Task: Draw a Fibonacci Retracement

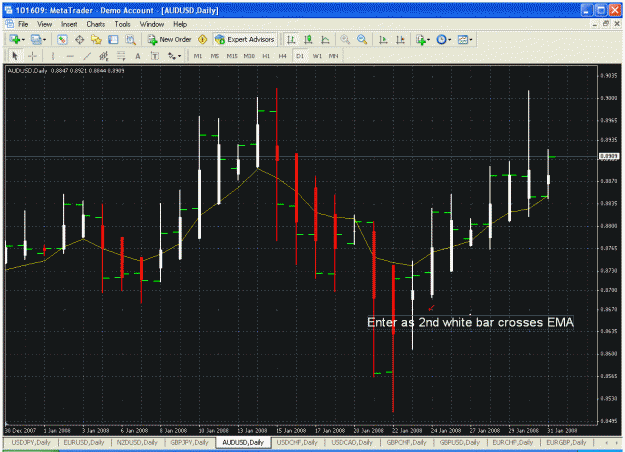Action: tap(121, 56)
